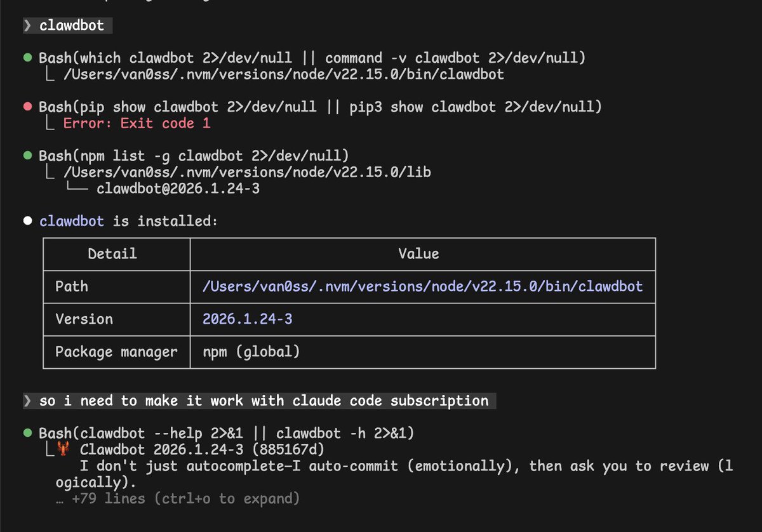Click the output path ending in 'v22.15.0/lib'
Viewport: 762px width, 532px height.
[x=248, y=172]
